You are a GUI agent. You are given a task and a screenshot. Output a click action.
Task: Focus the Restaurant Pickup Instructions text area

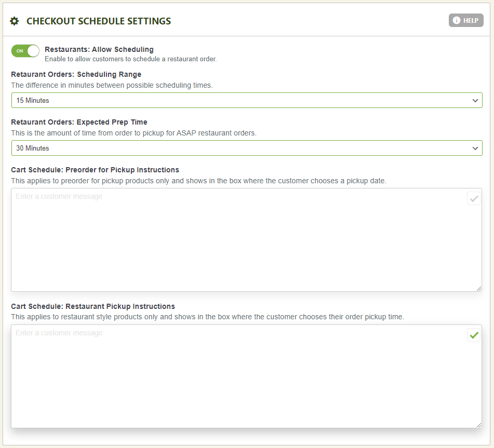click(239, 379)
